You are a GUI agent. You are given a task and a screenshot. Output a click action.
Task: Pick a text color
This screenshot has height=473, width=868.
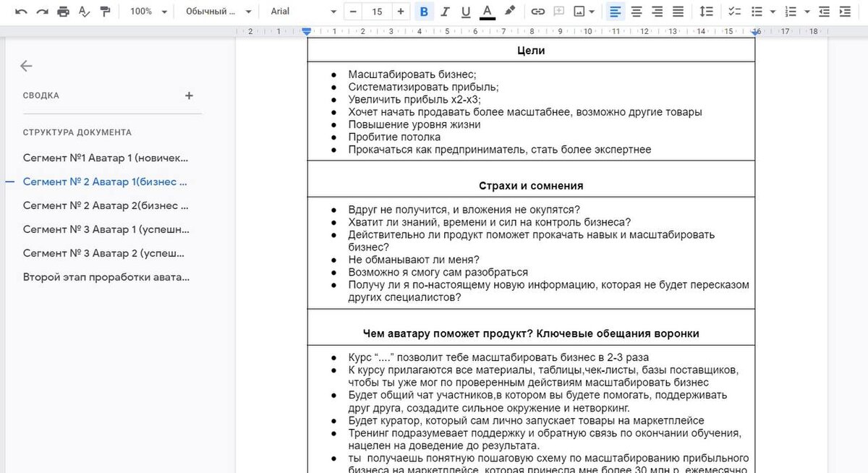487,11
